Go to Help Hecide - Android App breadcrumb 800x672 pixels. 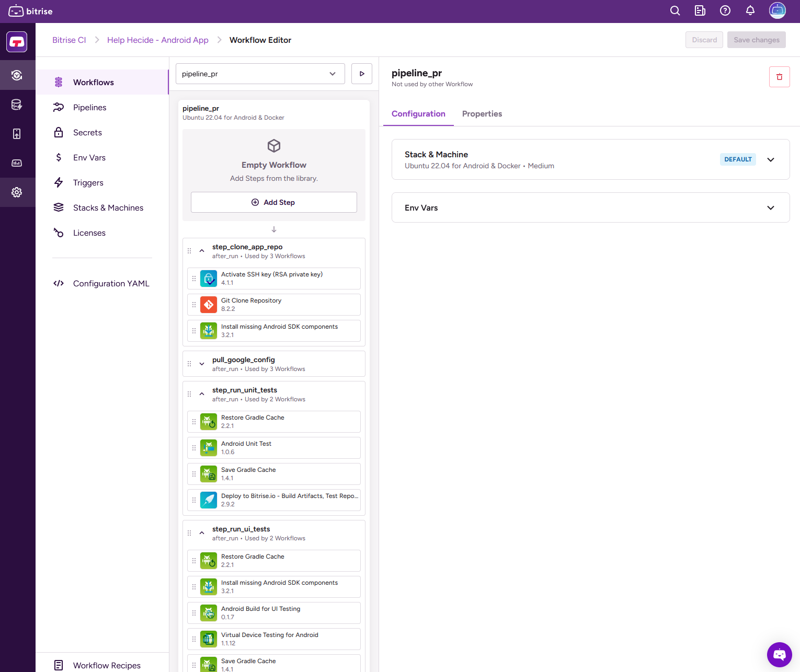pos(157,40)
